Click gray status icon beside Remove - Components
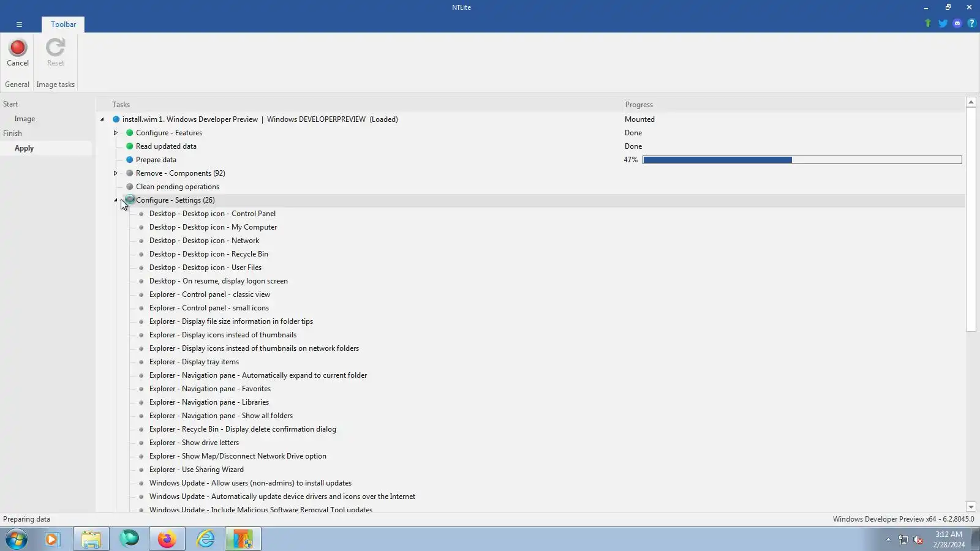The width and height of the screenshot is (980, 551). pos(129,173)
